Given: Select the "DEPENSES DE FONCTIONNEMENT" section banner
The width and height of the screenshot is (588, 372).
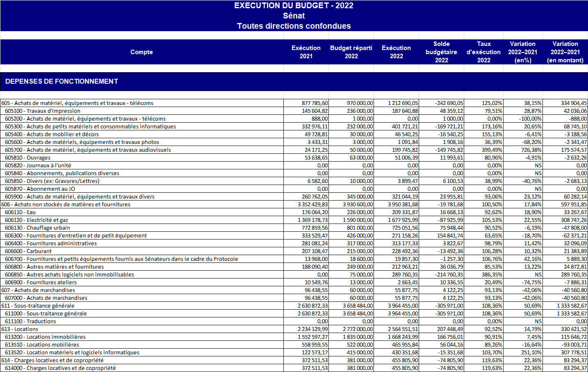Looking at the screenshot, I should pyautogui.click(x=62, y=82).
